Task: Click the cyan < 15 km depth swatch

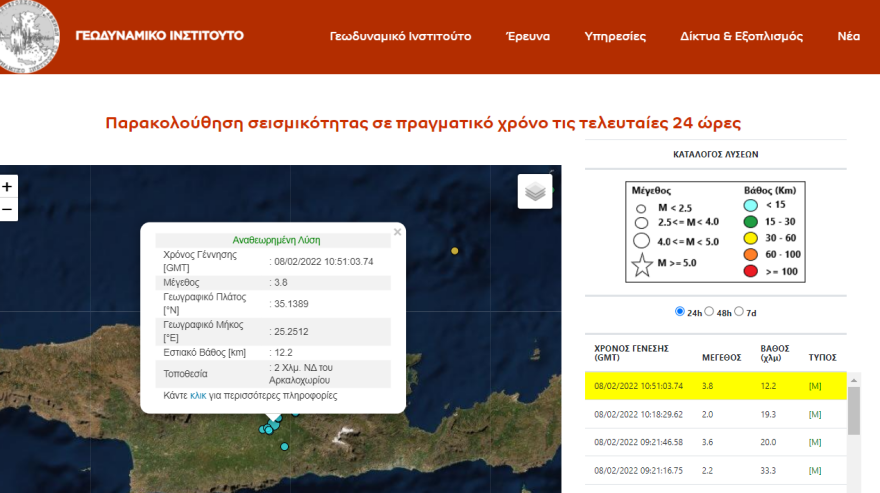Action: coord(750,206)
